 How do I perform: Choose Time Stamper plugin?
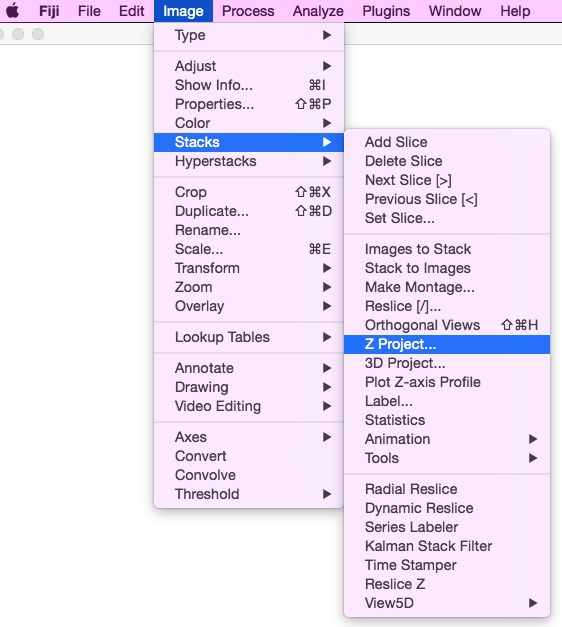(x=447, y=565)
